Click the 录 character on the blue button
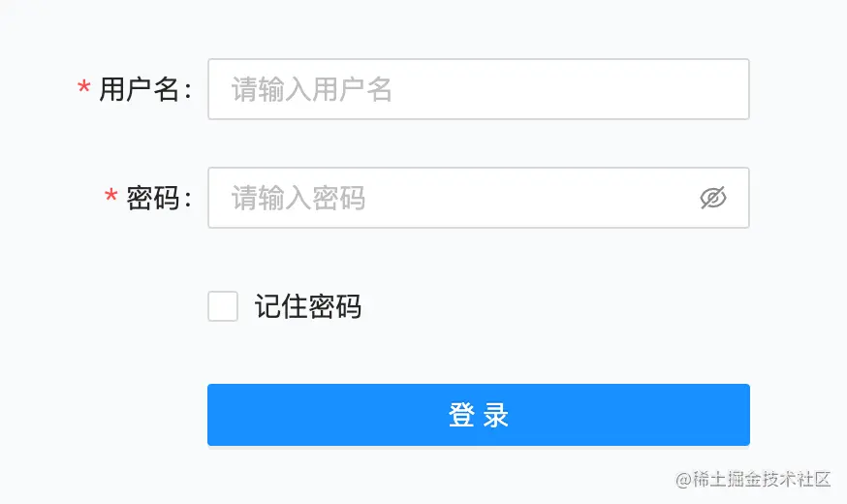The width and height of the screenshot is (847, 504). 496,415
